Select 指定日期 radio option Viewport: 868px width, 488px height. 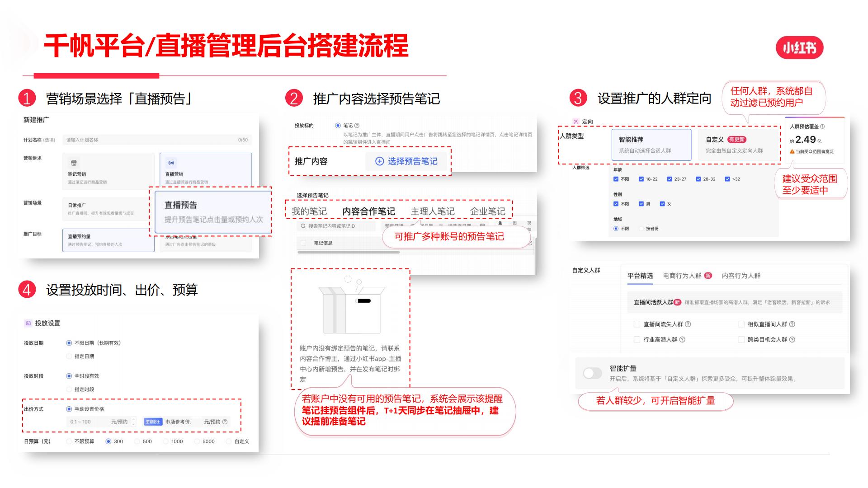(69, 357)
